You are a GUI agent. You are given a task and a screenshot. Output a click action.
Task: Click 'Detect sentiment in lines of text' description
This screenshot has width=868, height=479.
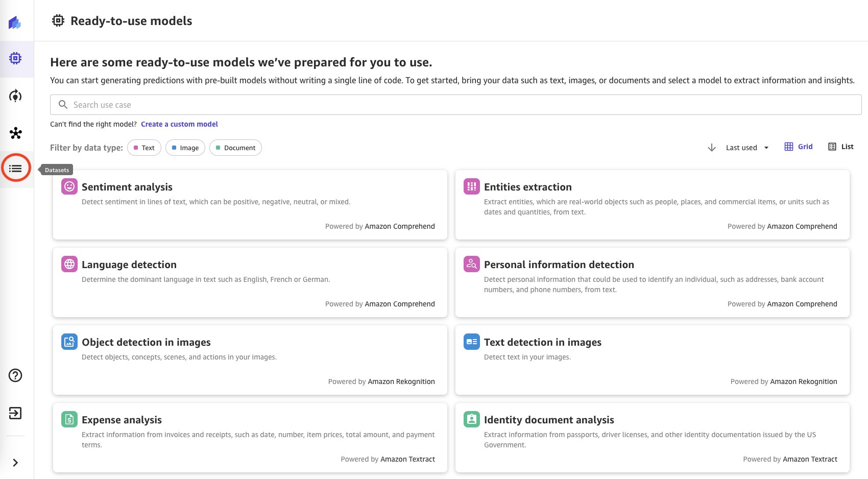[216, 202]
